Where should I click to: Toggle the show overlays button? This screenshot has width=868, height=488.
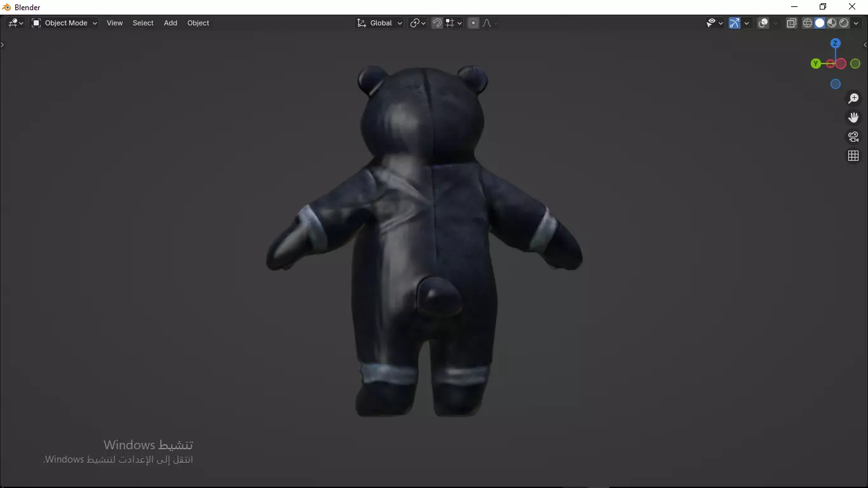click(x=763, y=23)
